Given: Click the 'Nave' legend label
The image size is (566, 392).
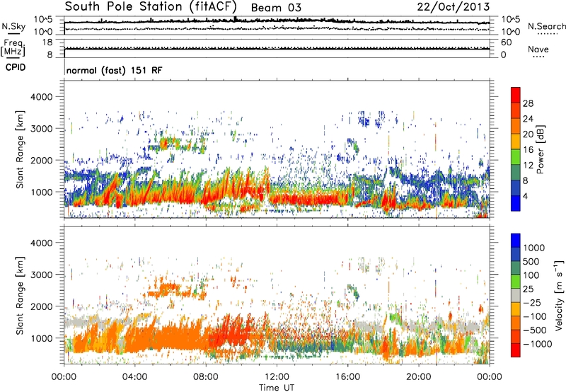Looking at the screenshot, I should 538,49.
